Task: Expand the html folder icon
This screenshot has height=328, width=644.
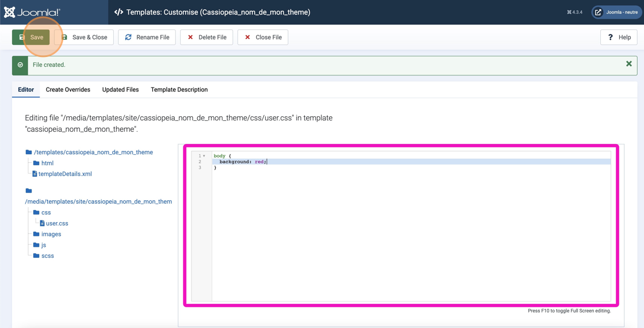Action: point(36,163)
